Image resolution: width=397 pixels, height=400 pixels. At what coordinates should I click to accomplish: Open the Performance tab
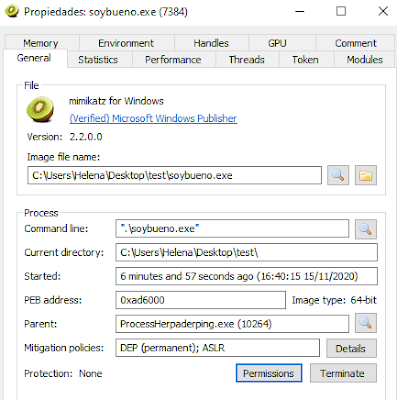[173, 60]
